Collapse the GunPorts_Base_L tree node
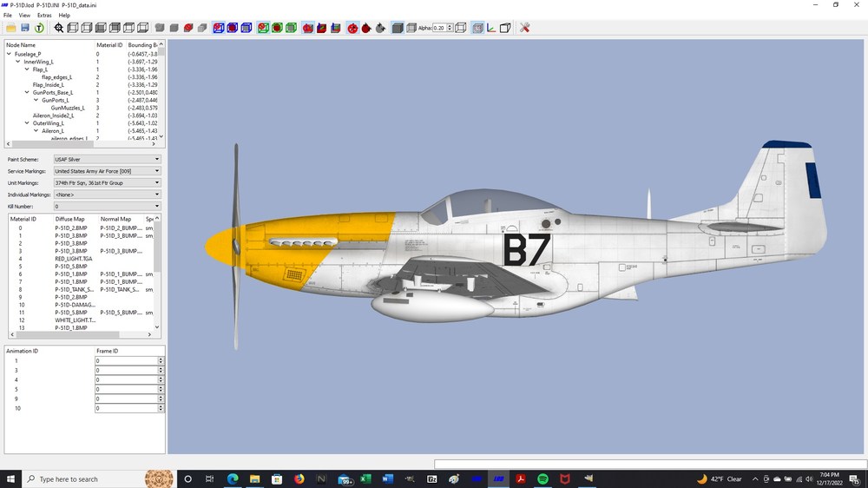868x488 pixels. click(27, 93)
